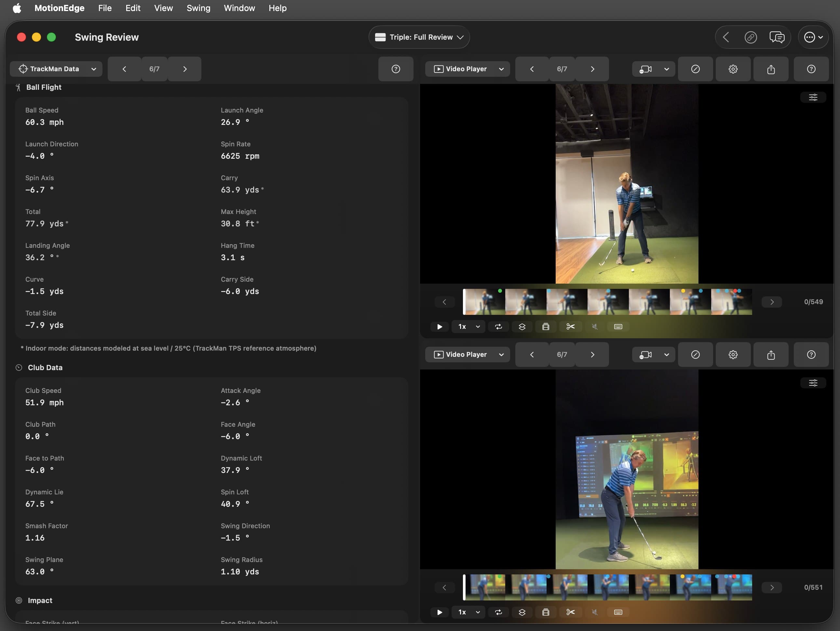Share from the bottom video toolbar

770,354
